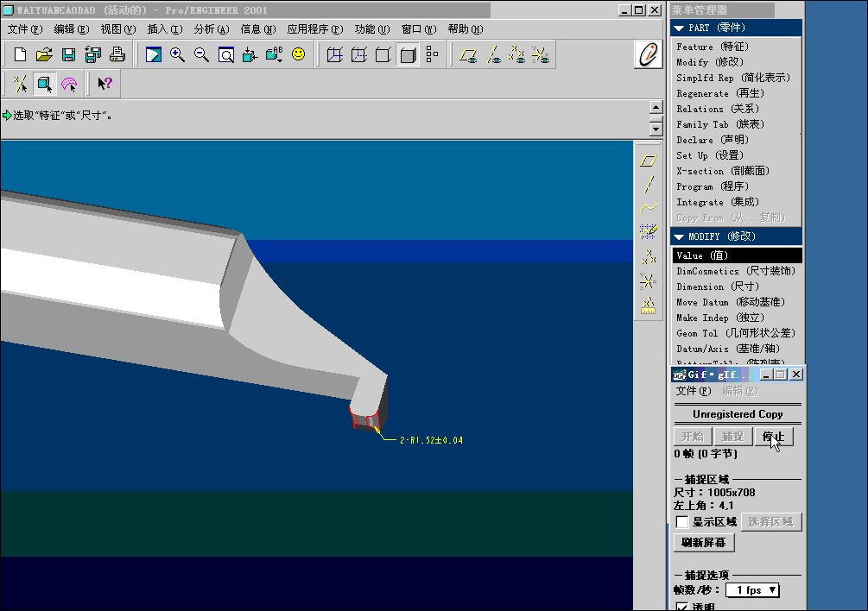
Task: Open the 编辑(E) menu in Pro/ENGINEER
Action: pos(72,29)
